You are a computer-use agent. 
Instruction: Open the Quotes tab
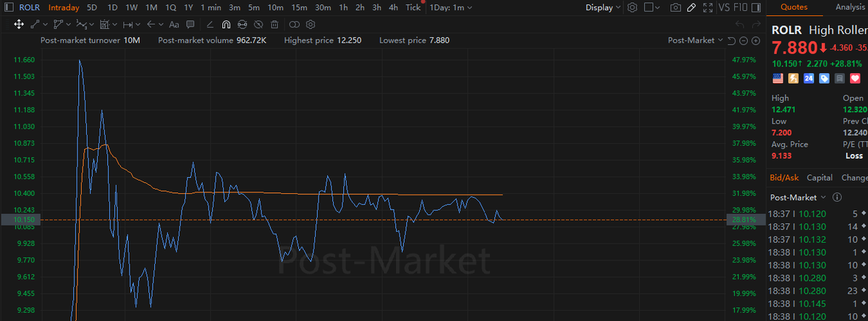[x=794, y=7]
